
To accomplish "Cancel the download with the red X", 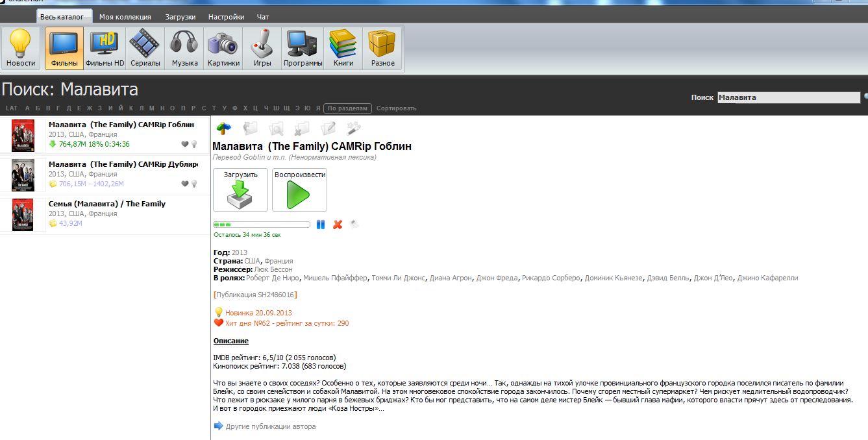I will pos(338,225).
